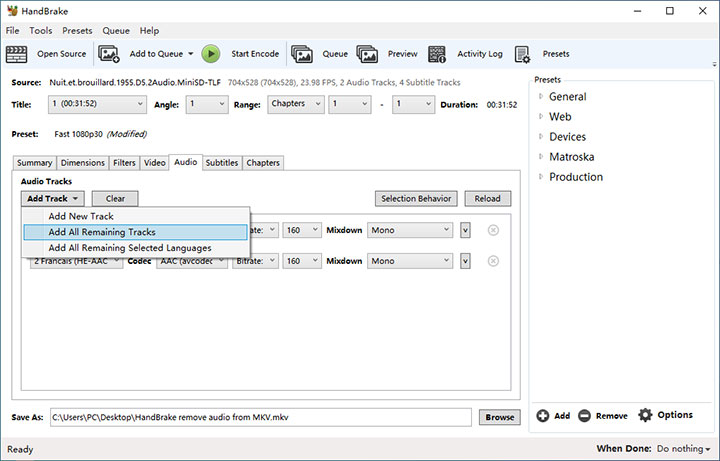Open the Range Chapters dropdown
Image resolution: width=720 pixels, height=461 pixels.
point(295,104)
